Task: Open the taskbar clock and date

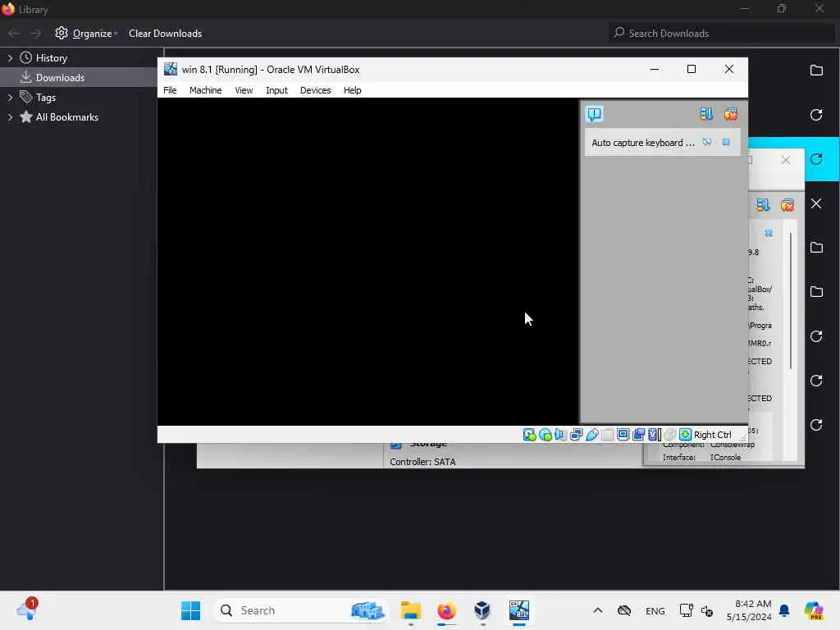Action: (x=749, y=610)
